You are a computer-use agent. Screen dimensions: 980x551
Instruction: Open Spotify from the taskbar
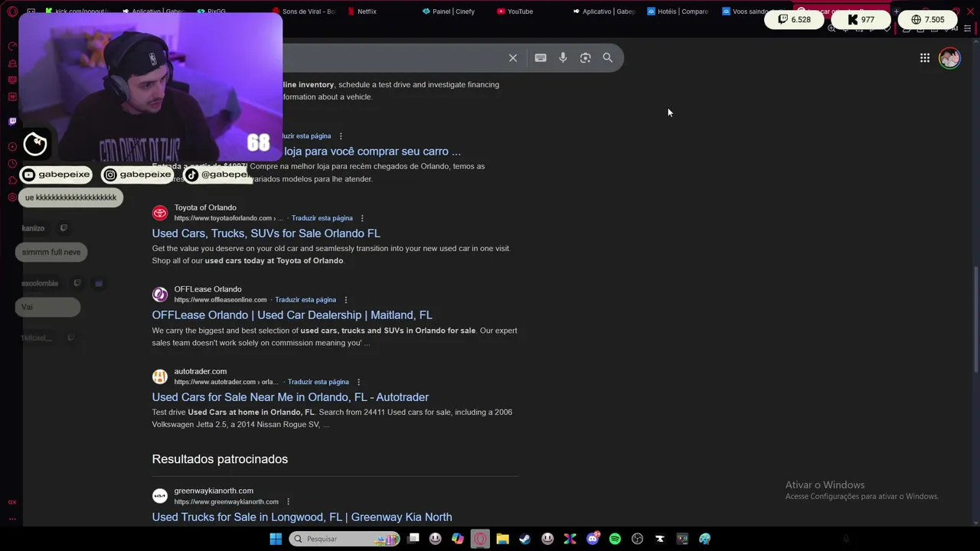tap(615, 539)
